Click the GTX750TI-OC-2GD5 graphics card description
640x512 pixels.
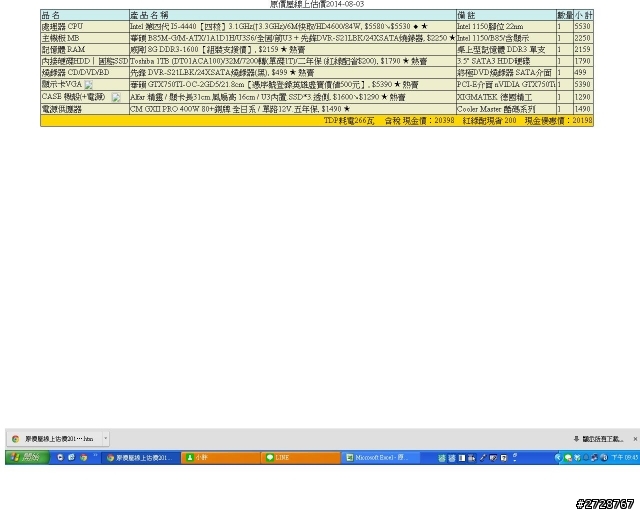click(x=274, y=85)
